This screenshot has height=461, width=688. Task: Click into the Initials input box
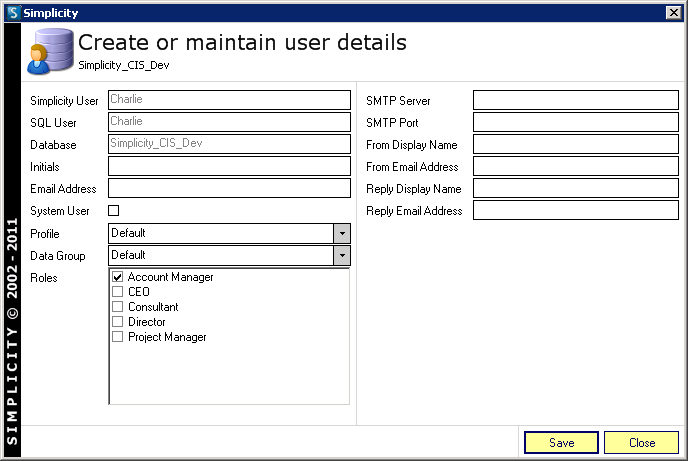click(229, 166)
